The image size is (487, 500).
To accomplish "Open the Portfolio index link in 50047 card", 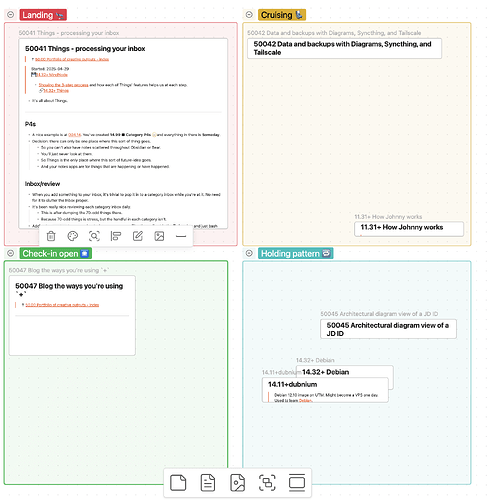I will 62,305.
